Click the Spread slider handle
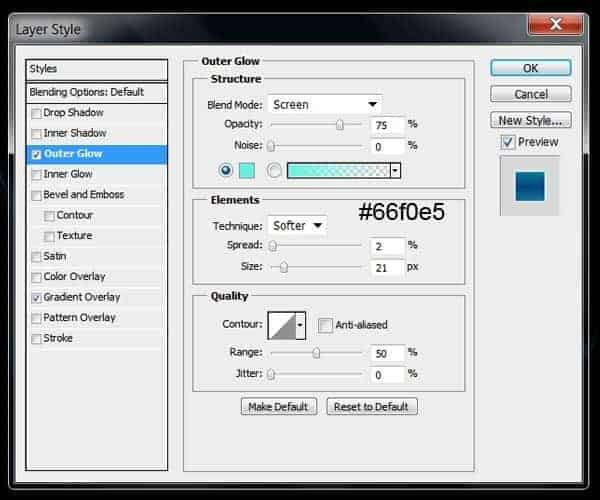The width and height of the screenshot is (600, 500). 273,246
